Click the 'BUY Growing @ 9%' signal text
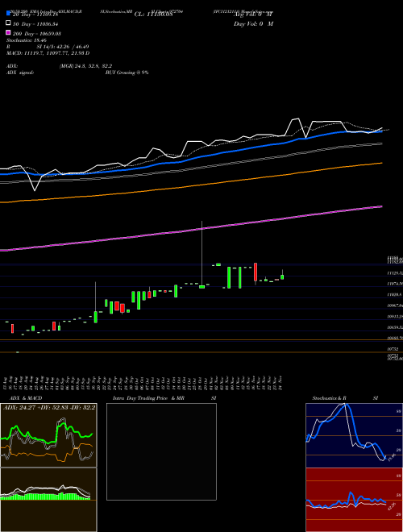Image resolution: width=403 pixels, height=532 pixels. pyautogui.click(x=127, y=73)
